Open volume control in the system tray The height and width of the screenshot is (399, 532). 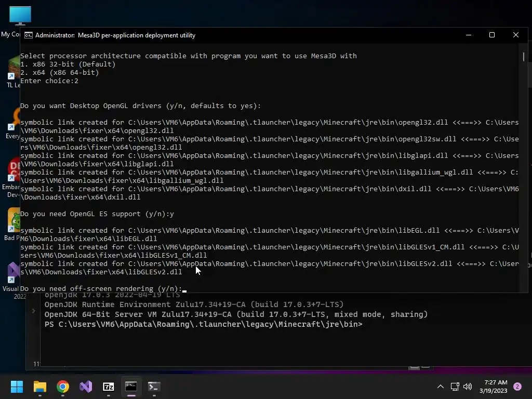click(468, 387)
